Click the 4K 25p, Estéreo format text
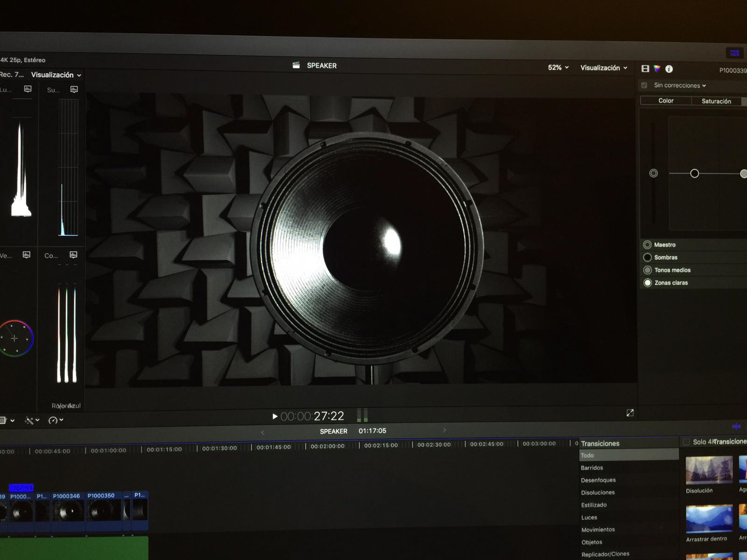 [23, 60]
